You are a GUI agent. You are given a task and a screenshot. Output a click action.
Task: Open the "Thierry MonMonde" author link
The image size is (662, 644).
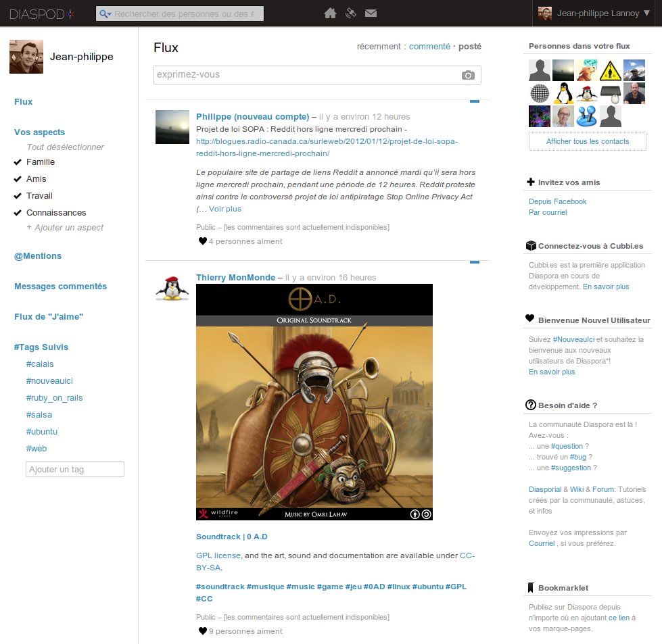[x=235, y=277]
